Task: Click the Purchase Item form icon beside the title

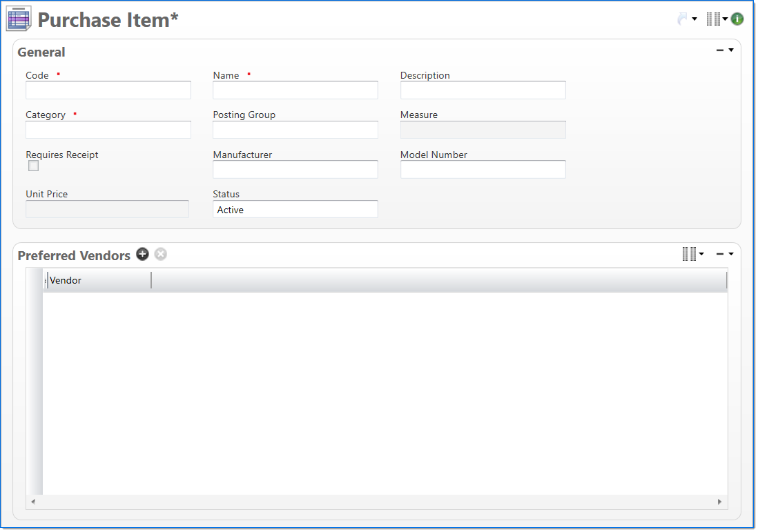Action: 19,19
